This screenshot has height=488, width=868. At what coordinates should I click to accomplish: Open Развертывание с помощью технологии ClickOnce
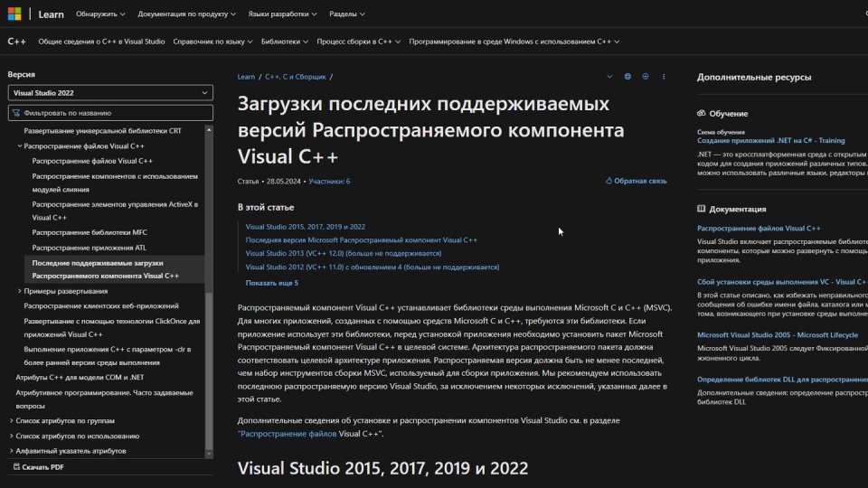[112, 327]
